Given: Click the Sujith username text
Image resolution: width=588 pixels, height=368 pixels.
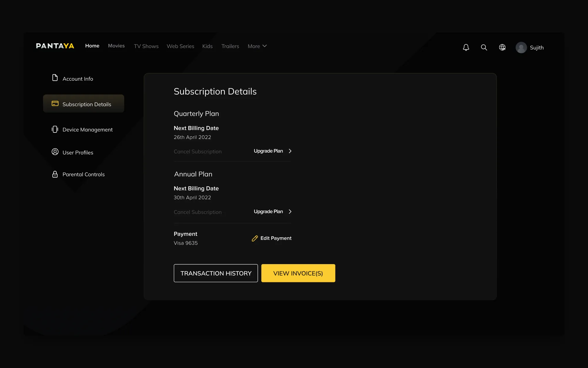Looking at the screenshot, I should pyautogui.click(x=537, y=48).
